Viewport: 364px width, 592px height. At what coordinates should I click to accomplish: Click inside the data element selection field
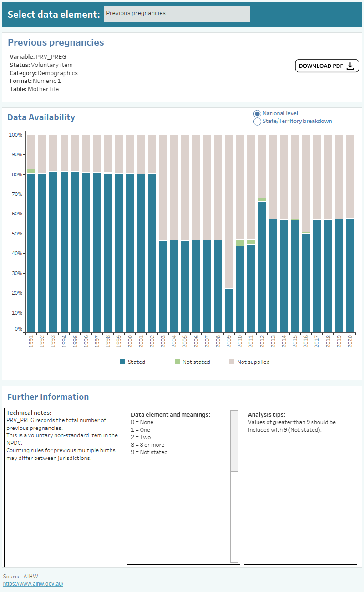coord(177,14)
